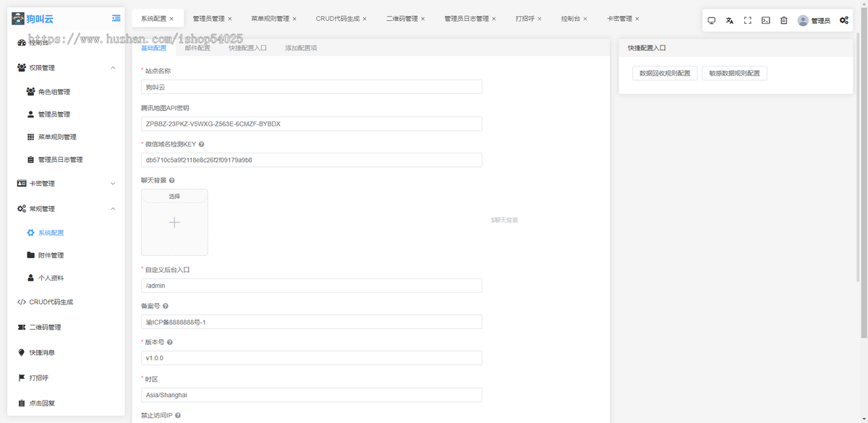This screenshot has width=868, height=423.
Task: Close the 控制台 tab
Action: [x=585, y=19]
